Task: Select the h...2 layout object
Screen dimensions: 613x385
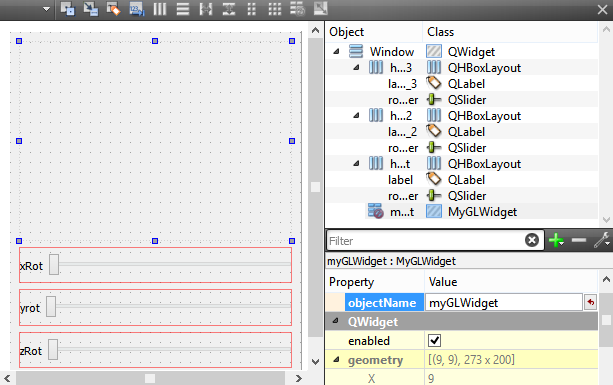Action: 401,116
